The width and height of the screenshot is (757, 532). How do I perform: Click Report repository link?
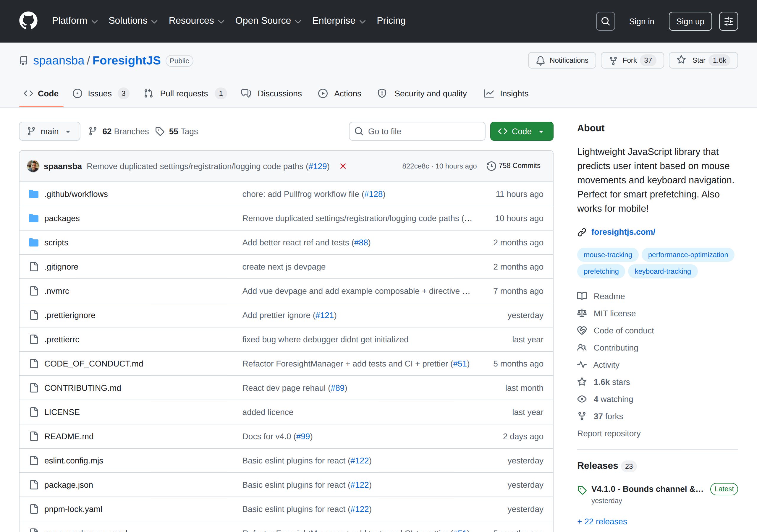[x=609, y=434]
